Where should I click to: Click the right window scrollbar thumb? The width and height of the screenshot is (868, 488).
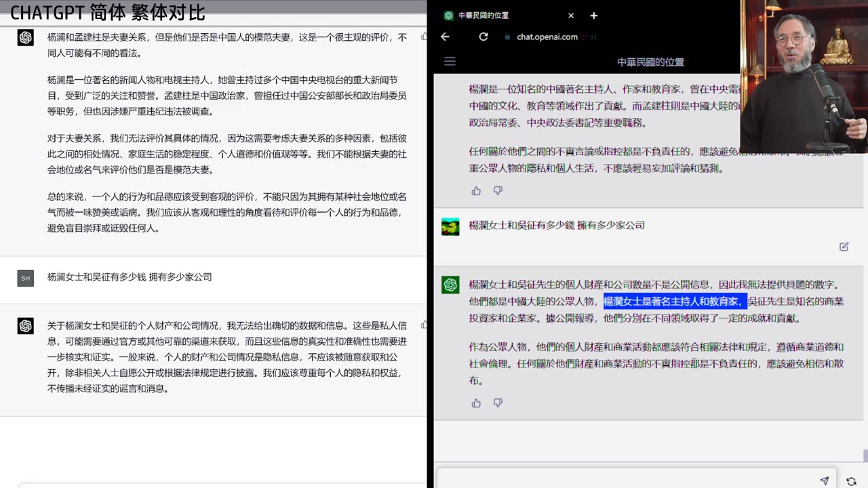(x=865, y=455)
